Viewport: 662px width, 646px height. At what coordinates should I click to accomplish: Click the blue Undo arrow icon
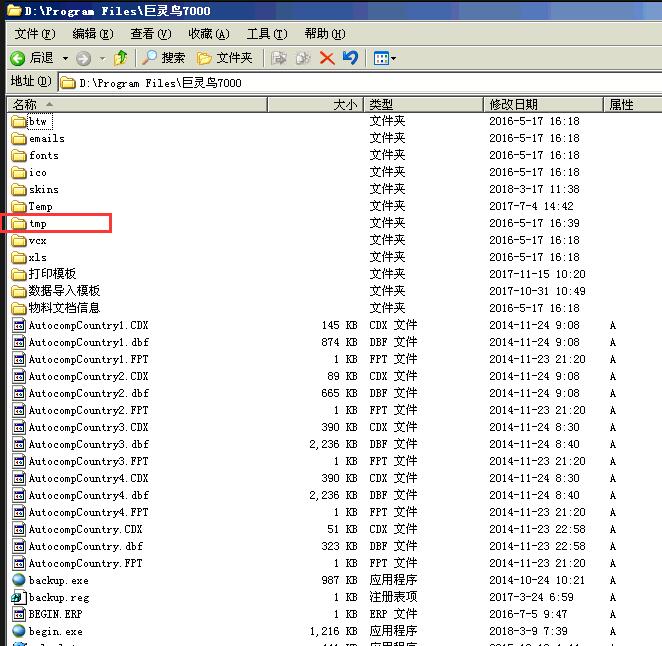(x=350, y=58)
